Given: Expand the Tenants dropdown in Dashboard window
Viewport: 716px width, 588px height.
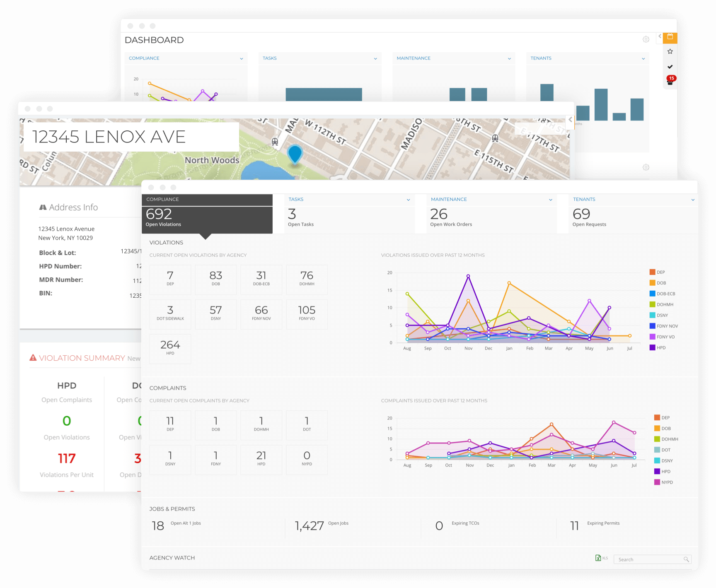Looking at the screenshot, I should [x=643, y=58].
